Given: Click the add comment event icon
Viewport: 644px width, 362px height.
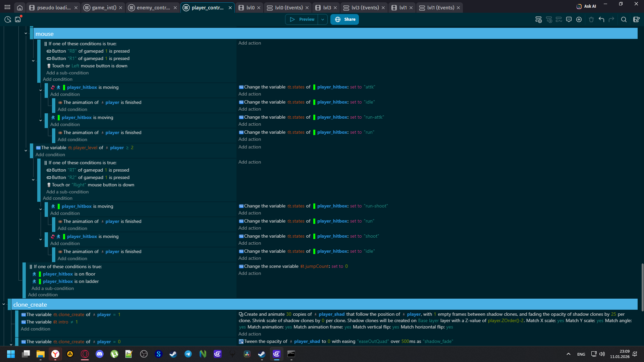Looking at the screenshot, I should [x=569, y=19].
